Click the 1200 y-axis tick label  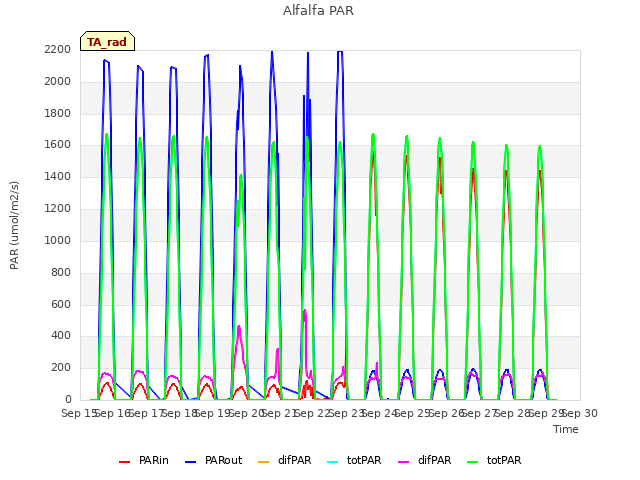(58, 208)
